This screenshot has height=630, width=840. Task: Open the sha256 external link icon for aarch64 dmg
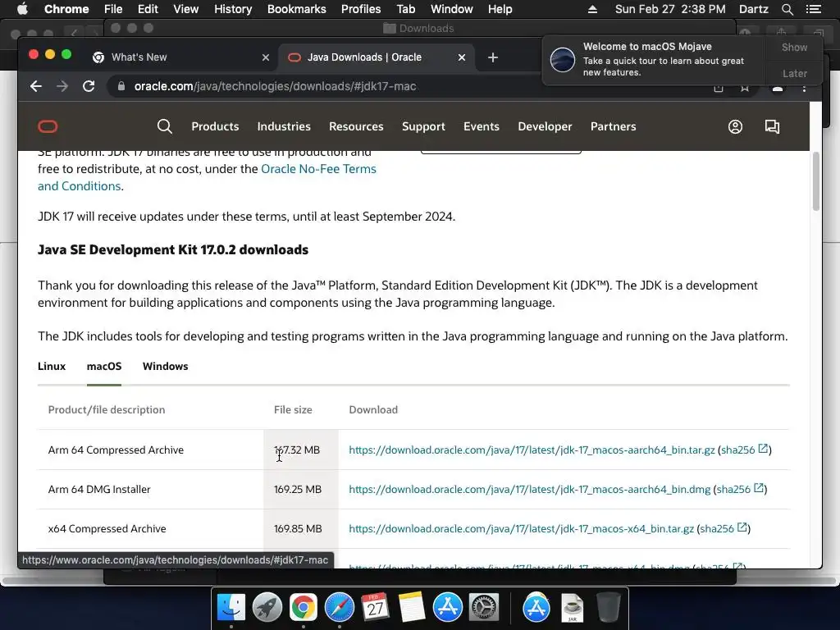coord(759,488)
